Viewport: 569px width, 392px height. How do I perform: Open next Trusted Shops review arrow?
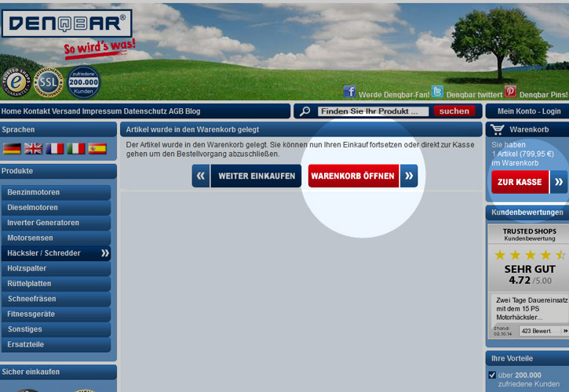coord(564,331)
